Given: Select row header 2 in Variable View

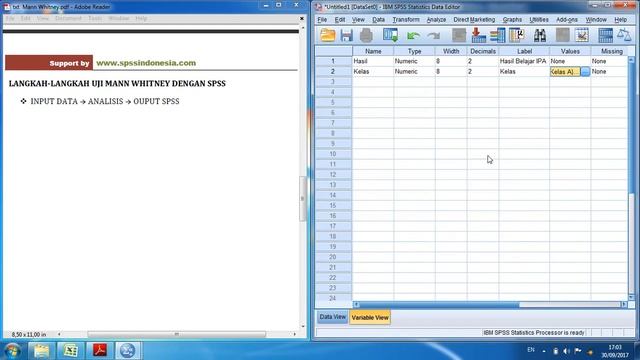Looking at the screenshot, I should 333,71.
